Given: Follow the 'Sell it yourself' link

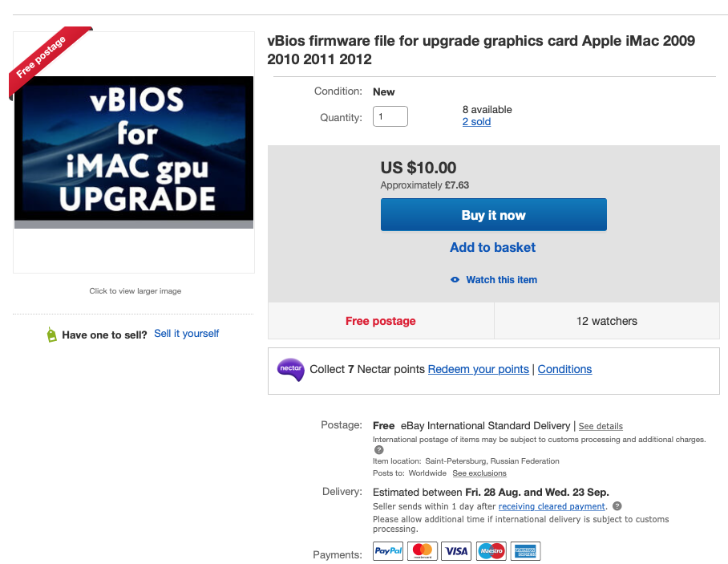Looking at the screenshot, I should click(x=186, y=334).
